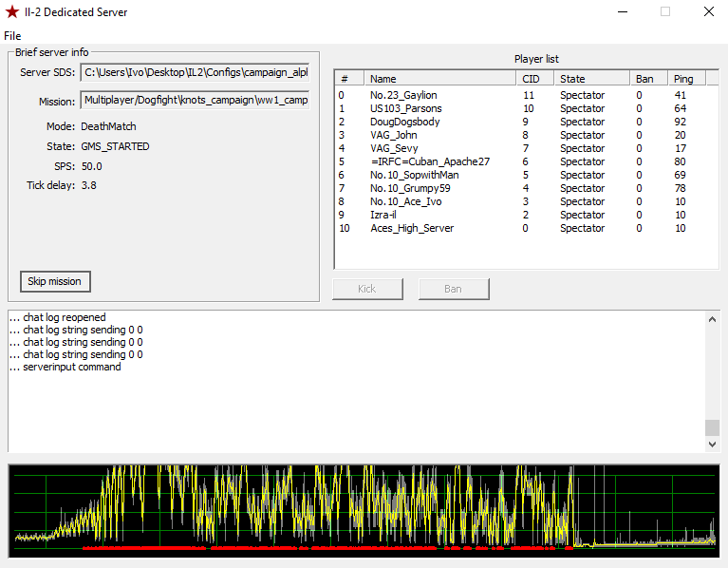728x568 pixels.
Task: Select player No.10_Ace_Ivo in the list
Action: point(405,201)
